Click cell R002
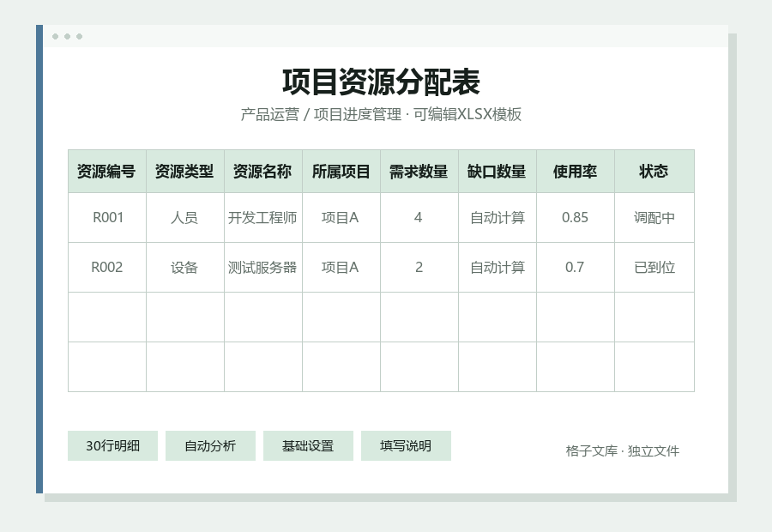772x532 pixels. (x=107, y=268)
